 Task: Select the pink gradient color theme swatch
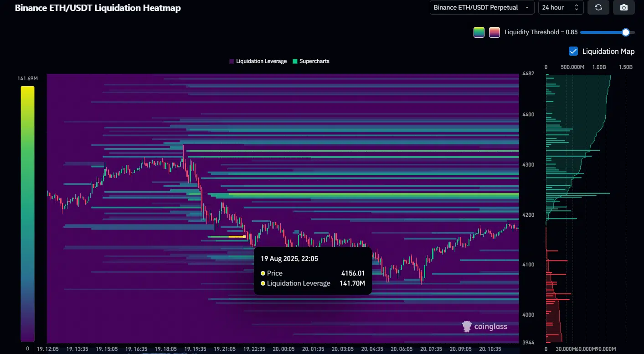[x=494, y=32]
